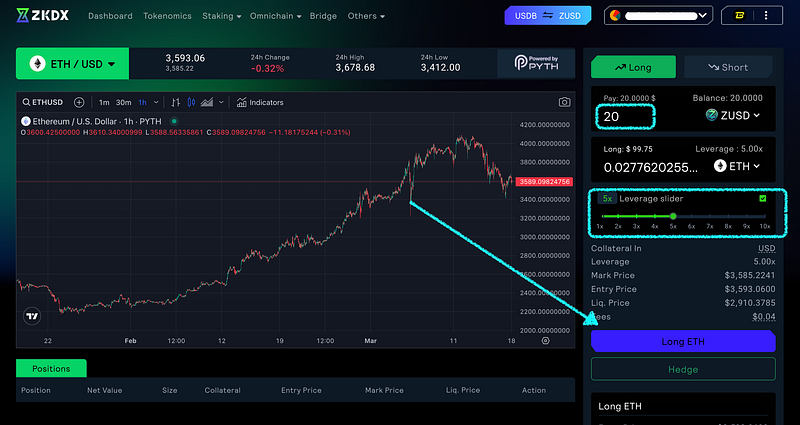Click the add symbol plus icon
Image resolution: width=800 pixels, height=425 pixels.
click(x=79, y=102)
